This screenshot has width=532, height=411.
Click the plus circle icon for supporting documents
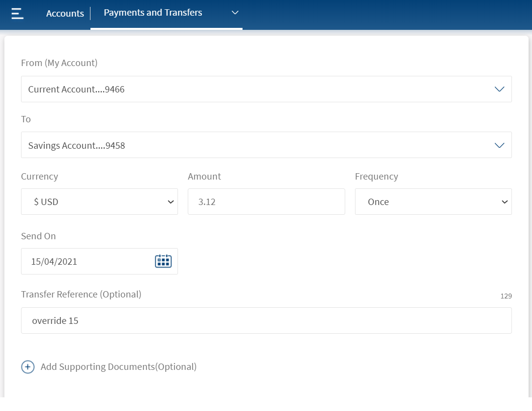[x=28, y=367]
